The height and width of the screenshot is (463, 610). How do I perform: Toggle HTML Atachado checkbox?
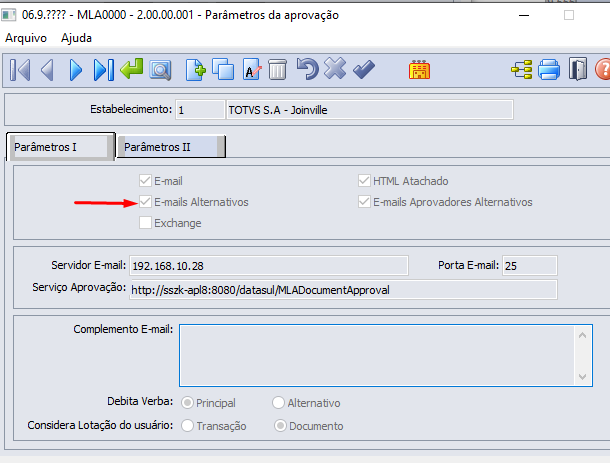(x=364, y=181)
